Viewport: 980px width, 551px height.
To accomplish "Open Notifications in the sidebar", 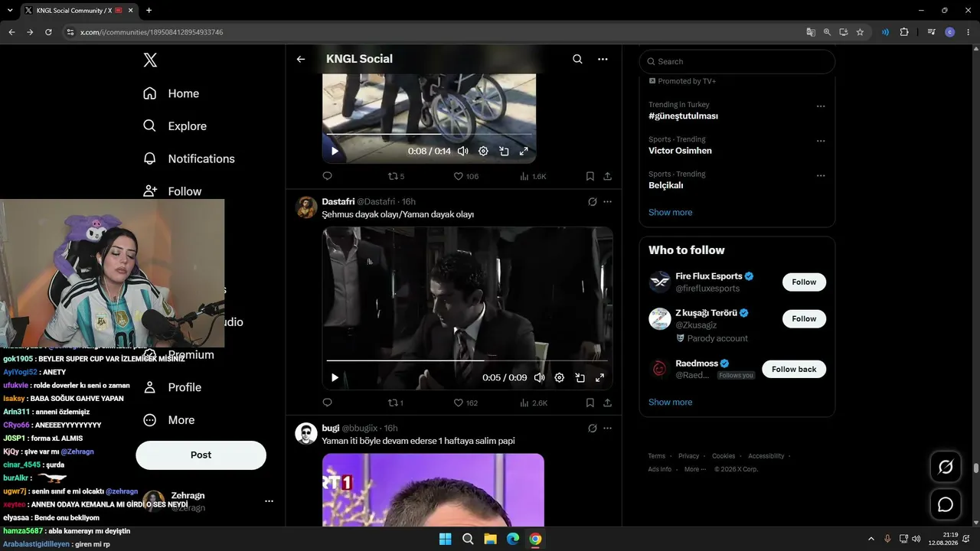I will click(x=189, y=158).
